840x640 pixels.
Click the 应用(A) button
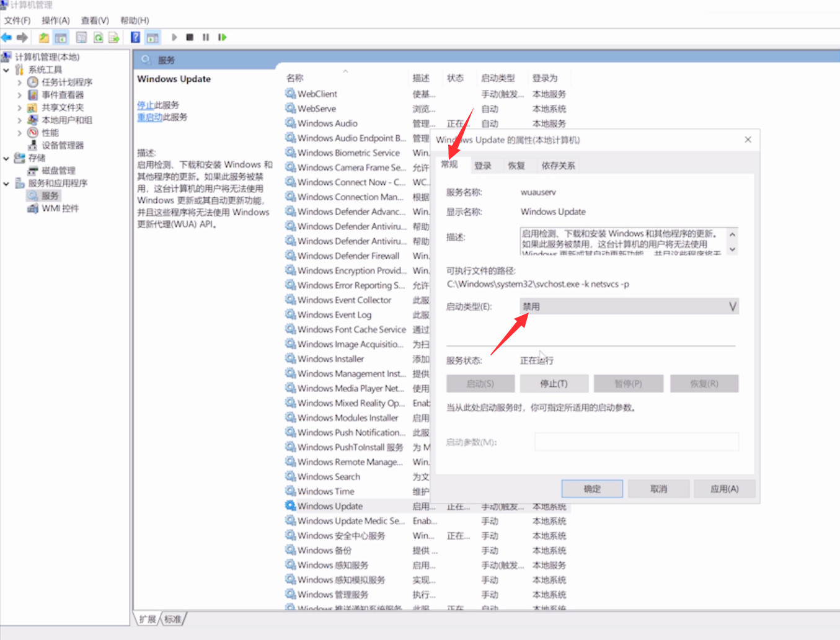click(x=725, y=489)
